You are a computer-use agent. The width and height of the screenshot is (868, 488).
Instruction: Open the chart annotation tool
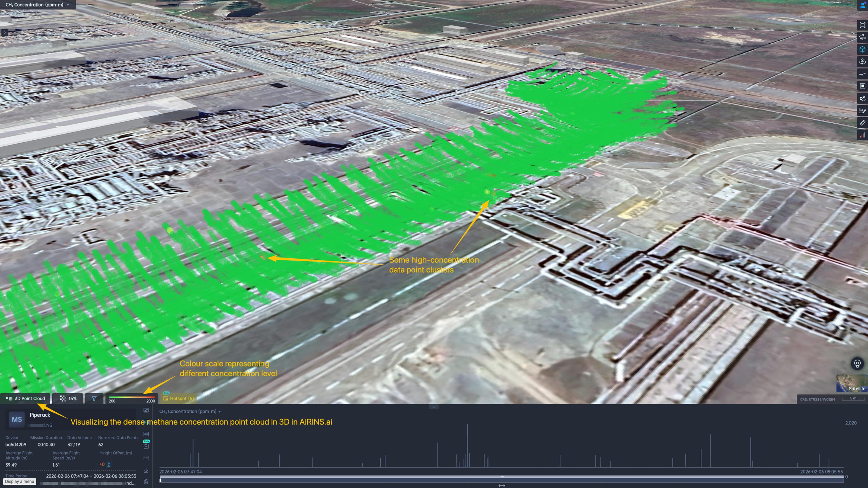pos(862,110)
